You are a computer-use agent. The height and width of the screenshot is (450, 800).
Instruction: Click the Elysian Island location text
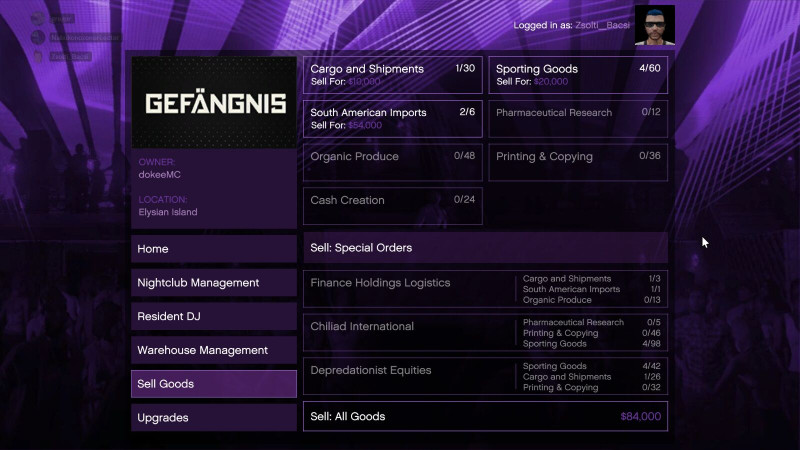(x=168, y=212)
